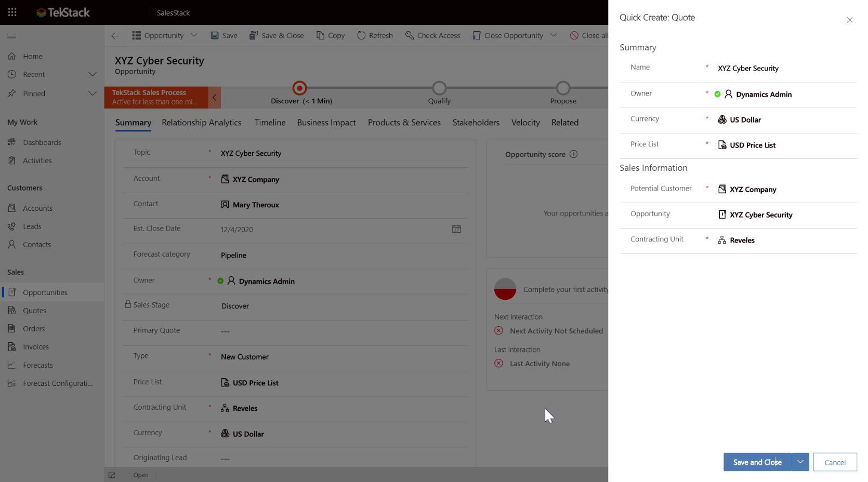Select the Discover stage circle
Viewport: 868px width, 482px height.
coord(300,88)
